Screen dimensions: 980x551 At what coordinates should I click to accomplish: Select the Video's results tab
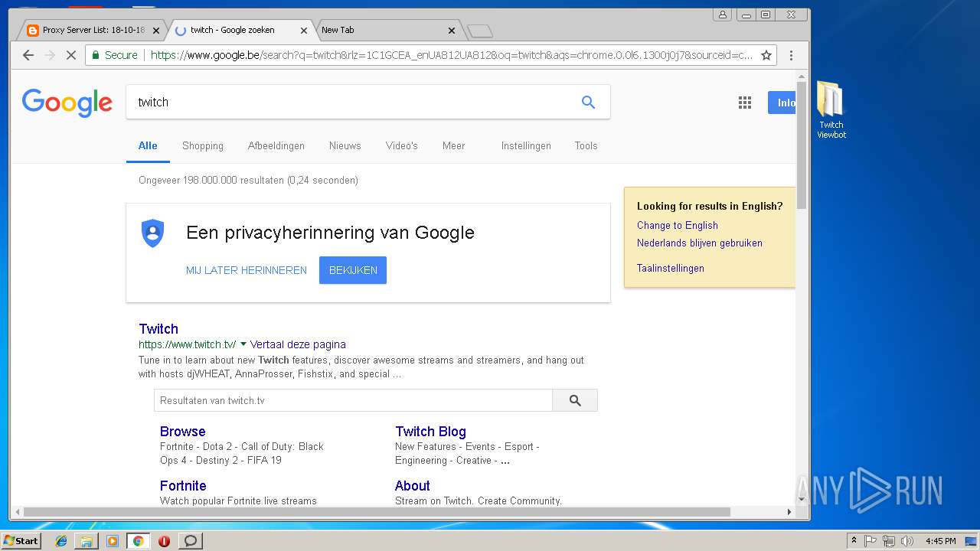pyautogui.click(x=402, y=145)
